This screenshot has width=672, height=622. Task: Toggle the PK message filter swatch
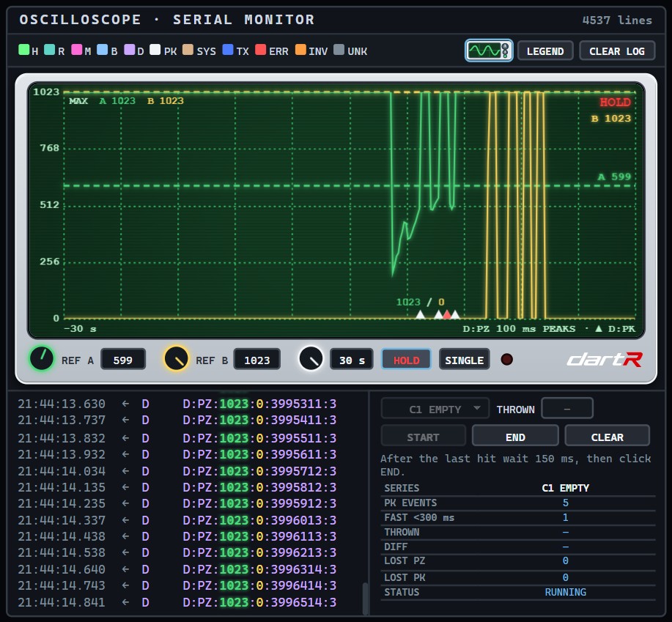155,50
